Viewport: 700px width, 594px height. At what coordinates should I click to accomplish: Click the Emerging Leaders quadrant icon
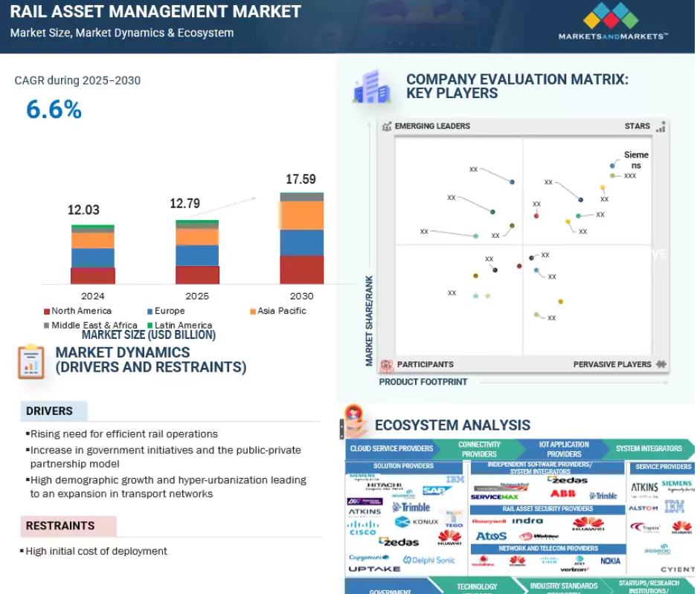pos(387,126)
